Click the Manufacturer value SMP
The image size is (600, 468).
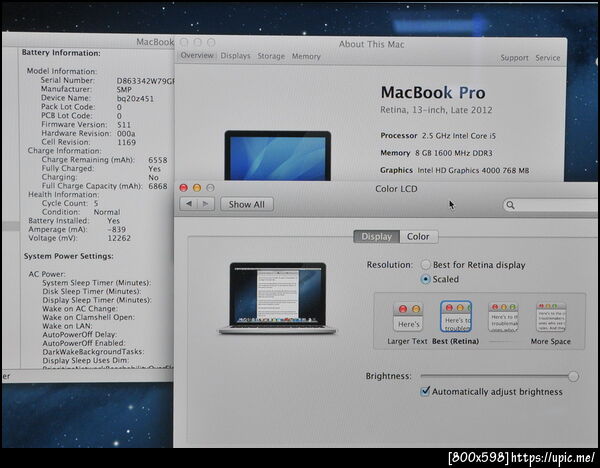pos(124,90)
